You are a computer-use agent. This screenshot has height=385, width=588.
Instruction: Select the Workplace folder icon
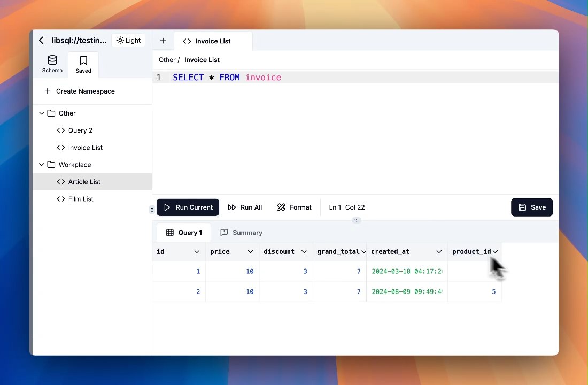tap(51, 164)
